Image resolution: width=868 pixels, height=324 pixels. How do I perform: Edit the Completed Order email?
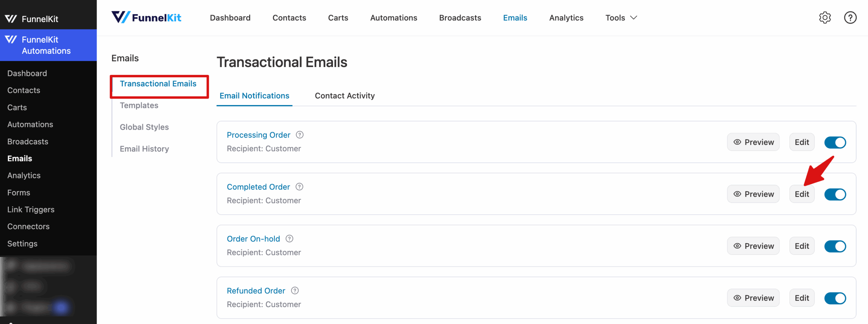(802, 194)
